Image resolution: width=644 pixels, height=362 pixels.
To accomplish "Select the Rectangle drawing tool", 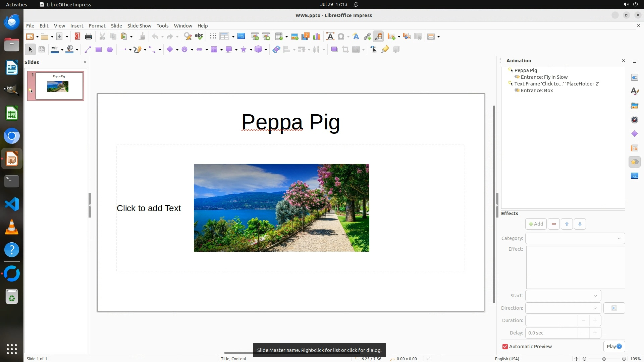I will [x=98, y=50].
